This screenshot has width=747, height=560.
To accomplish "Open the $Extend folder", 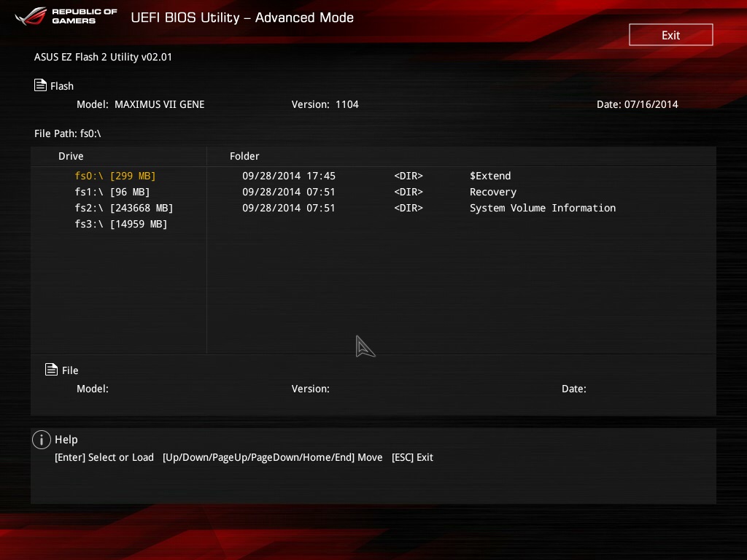I will point(489,176).
